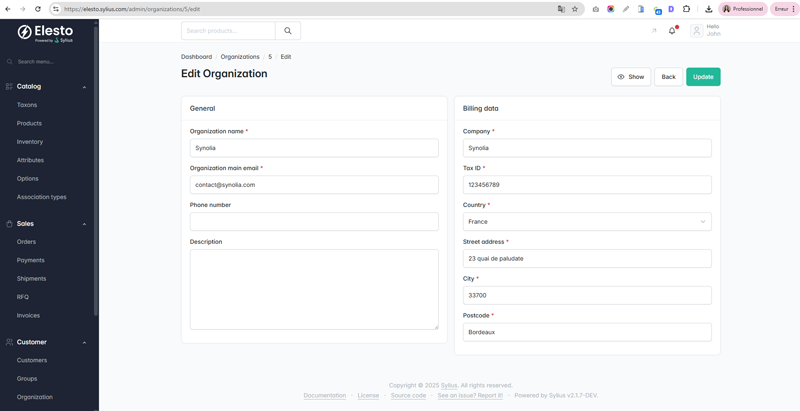Screen dimensions: 800x411
Task: Collapse the Customer sidebar section
Action: tap(84, 342)
